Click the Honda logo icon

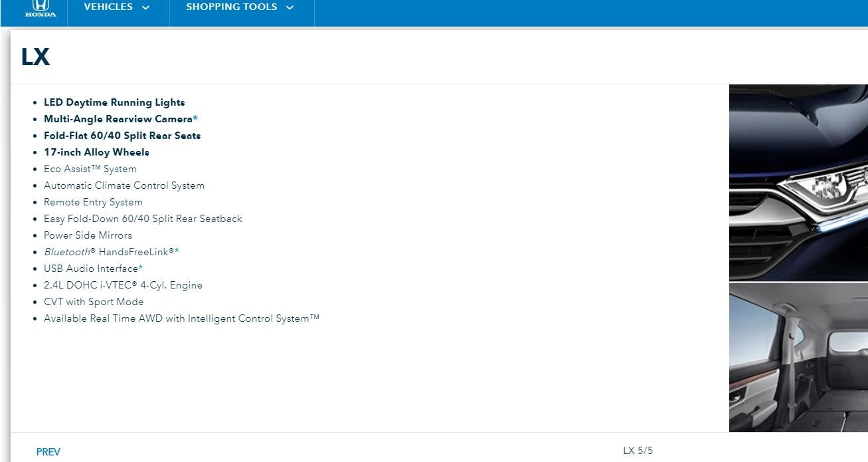coord(41,9)
